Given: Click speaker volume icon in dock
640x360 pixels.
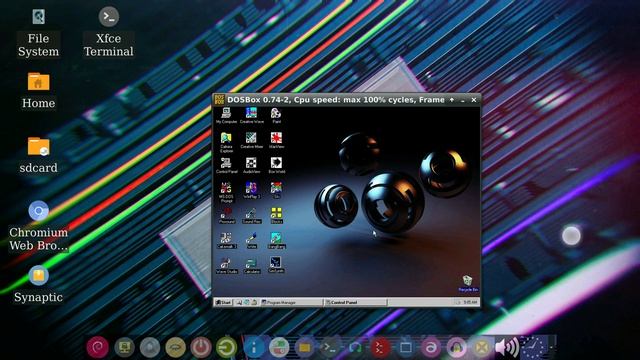Looking at the screenshot, I should tap(507, 347).
